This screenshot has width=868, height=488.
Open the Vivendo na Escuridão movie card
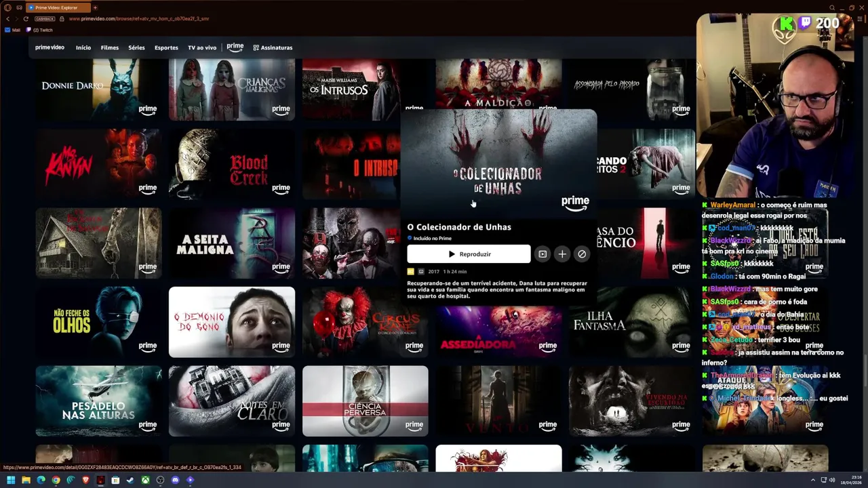(632, 401)
